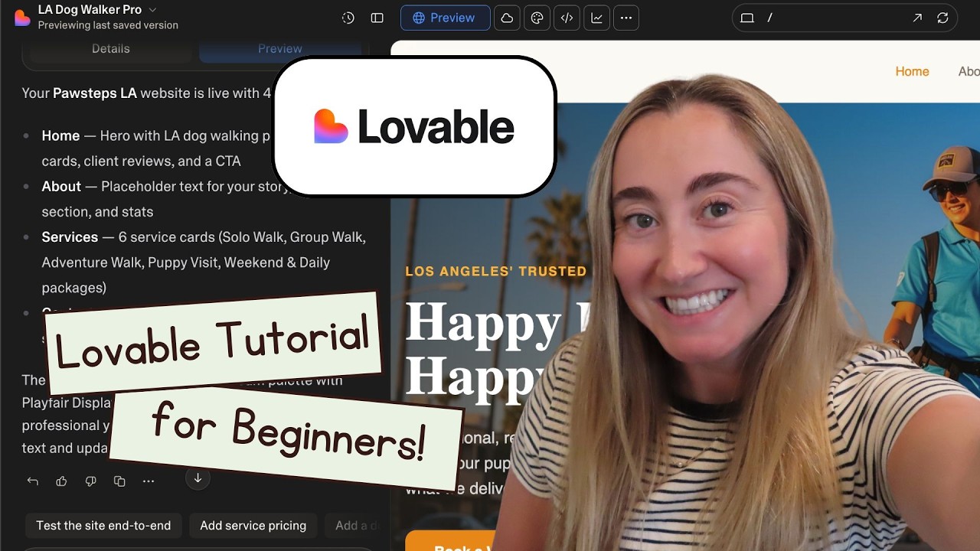Switch to the Details tab
The height and width of the screenshot is (551, 980).
click(111, 48)
